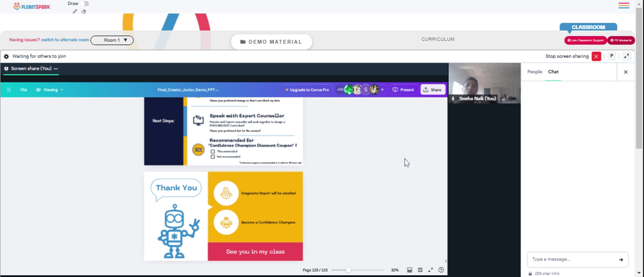Screen dimensions: 644x277
Task: Select the CLASSROOM tab
Action: (x=588, y=27)
